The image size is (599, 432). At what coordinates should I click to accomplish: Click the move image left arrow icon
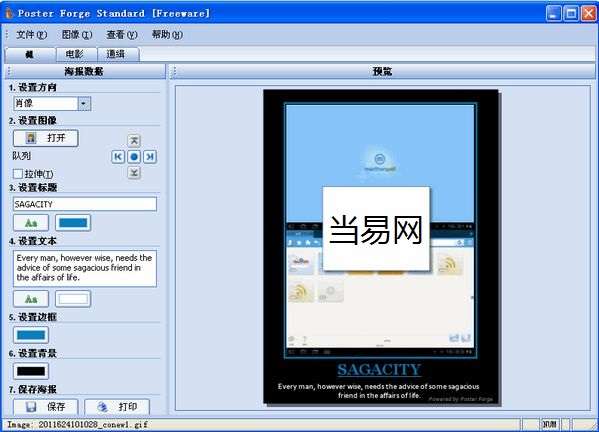coord(118,157)
